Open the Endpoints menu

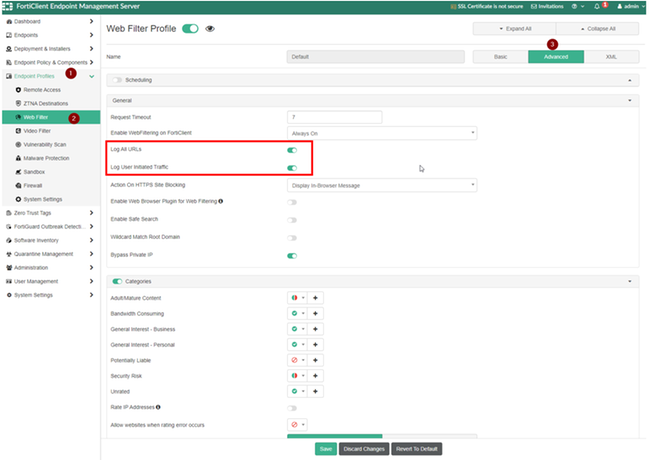(50, 35)
